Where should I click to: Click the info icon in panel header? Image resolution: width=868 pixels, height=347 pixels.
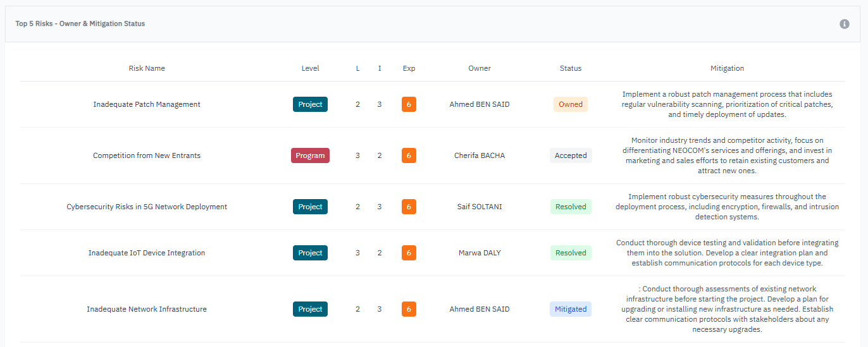844,24
